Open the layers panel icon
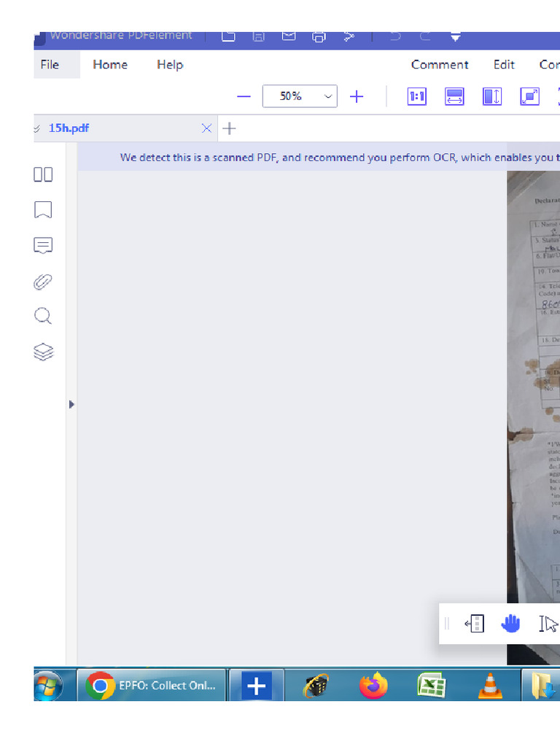Screen dimensions: 560x747 (x=43, y=352)
